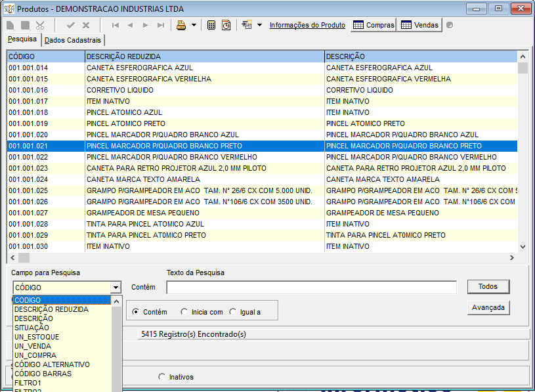Click the Todos button
The image size is (535, 392).
[488, 286]
